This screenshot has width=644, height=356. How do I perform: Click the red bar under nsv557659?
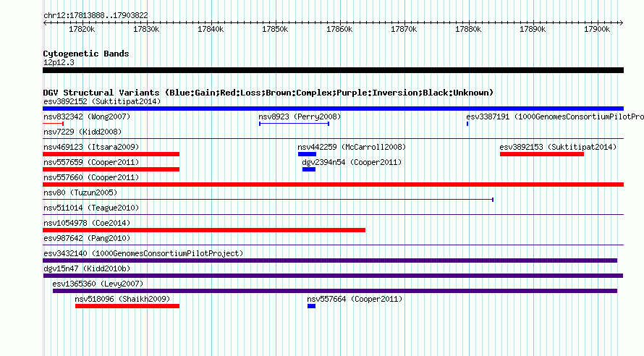(111, 169)
